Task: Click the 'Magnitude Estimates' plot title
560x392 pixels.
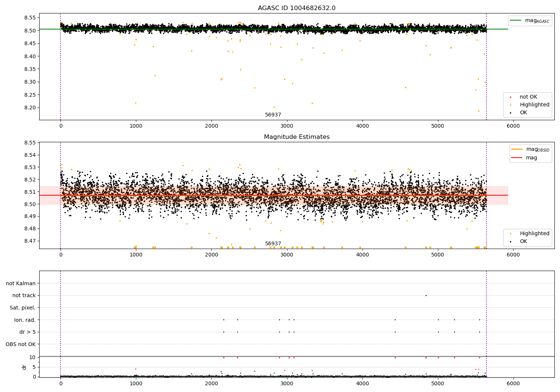Action: point(296,137)
